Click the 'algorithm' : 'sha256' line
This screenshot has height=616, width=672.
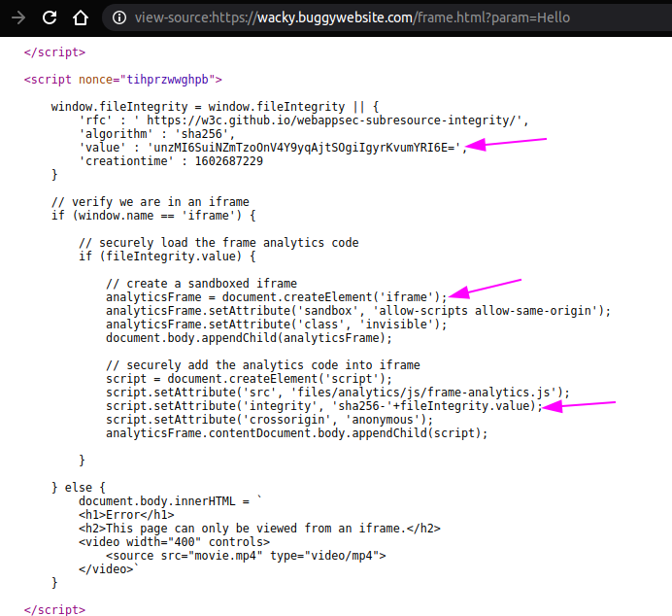[157, 134]
